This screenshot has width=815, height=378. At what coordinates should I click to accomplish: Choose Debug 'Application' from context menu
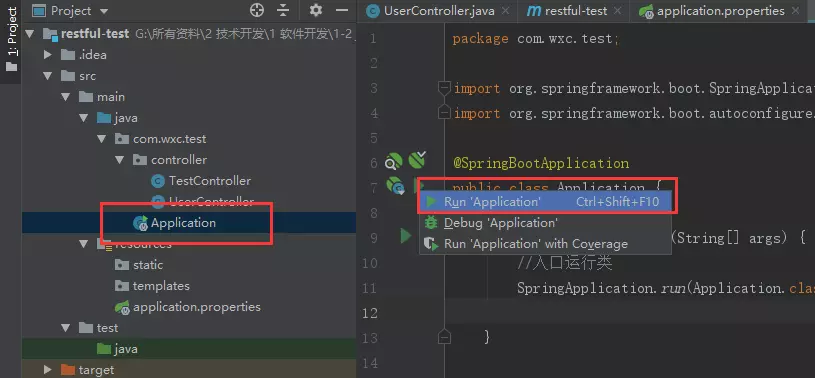pyautogui.click(x=545, y=223)
